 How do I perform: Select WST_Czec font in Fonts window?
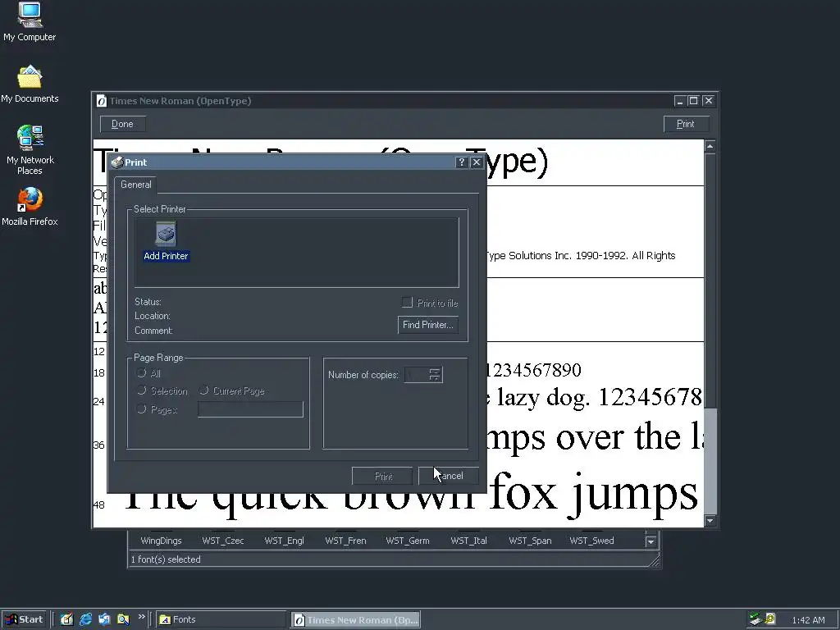tap(223, 541)
